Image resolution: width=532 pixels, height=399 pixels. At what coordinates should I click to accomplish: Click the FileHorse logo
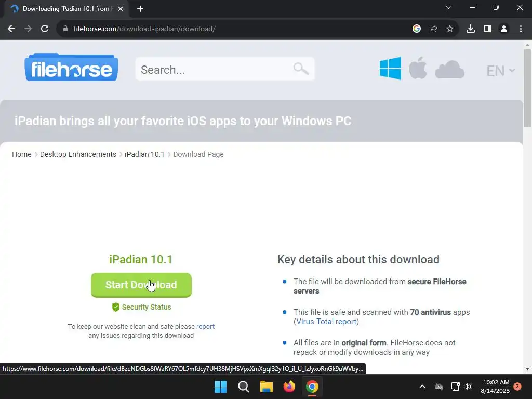(71, 67)
